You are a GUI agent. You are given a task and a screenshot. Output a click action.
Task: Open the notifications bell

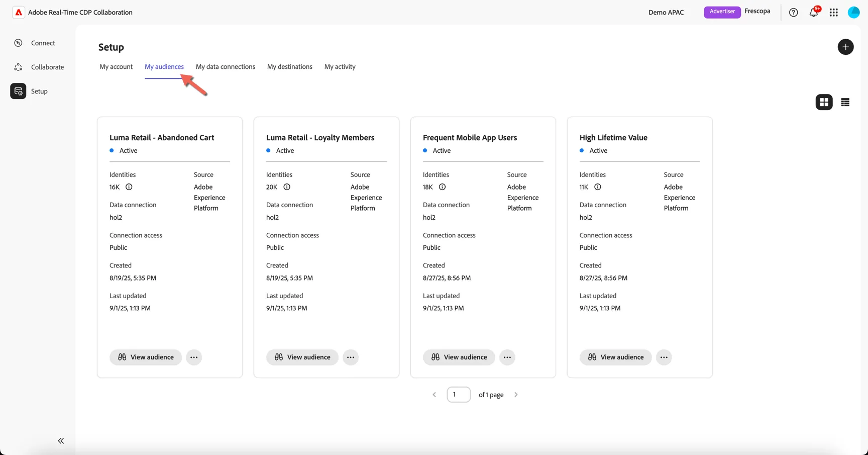(x=814, y=13)
